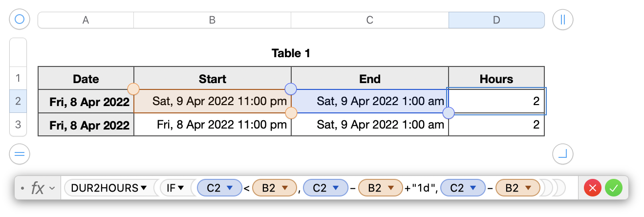Click the red cancel formula button
The width and height of the screenshot is (644, 217).
(593, 188)
